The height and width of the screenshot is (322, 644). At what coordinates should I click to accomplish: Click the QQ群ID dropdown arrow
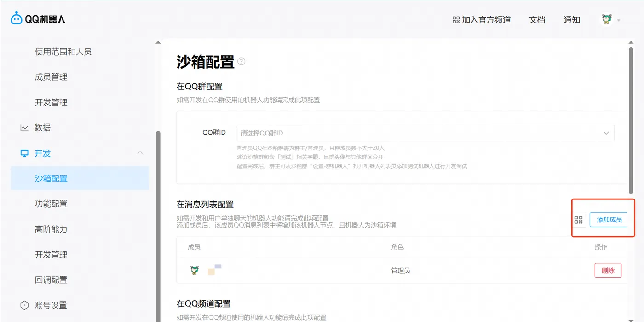(606, 133)
